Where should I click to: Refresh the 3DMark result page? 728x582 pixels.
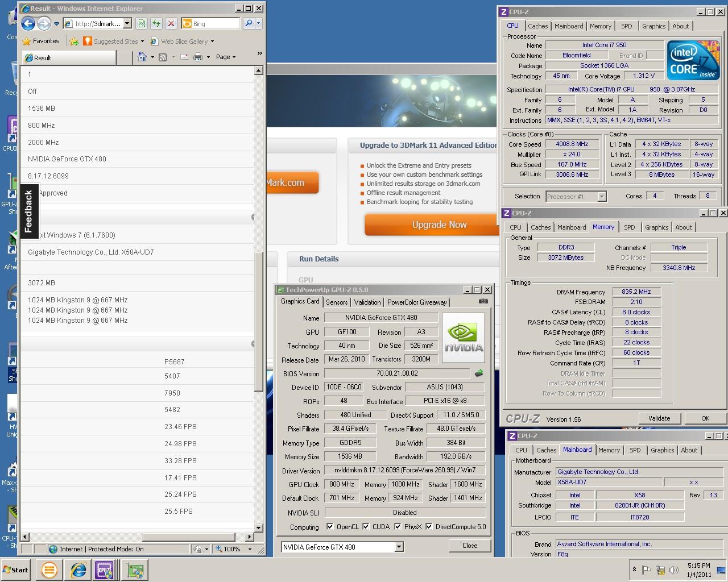(156, 23)
